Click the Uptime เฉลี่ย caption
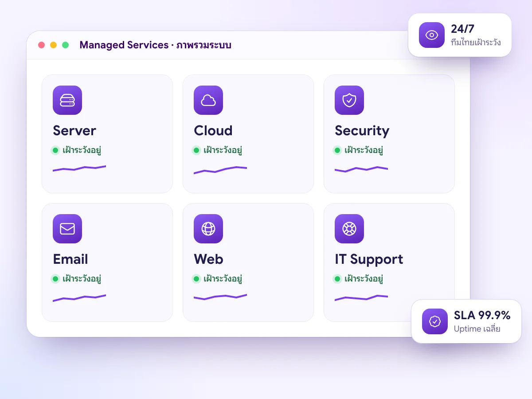The width and height of the screenshot is (532, 399). click(477, 329)
